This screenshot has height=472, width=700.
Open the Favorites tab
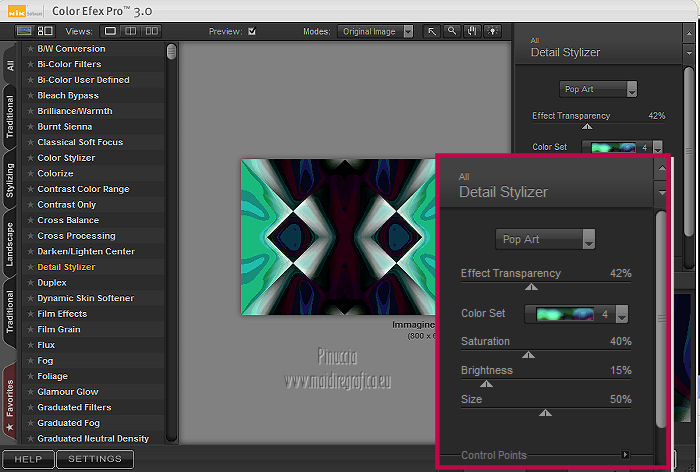coord(9,398)
